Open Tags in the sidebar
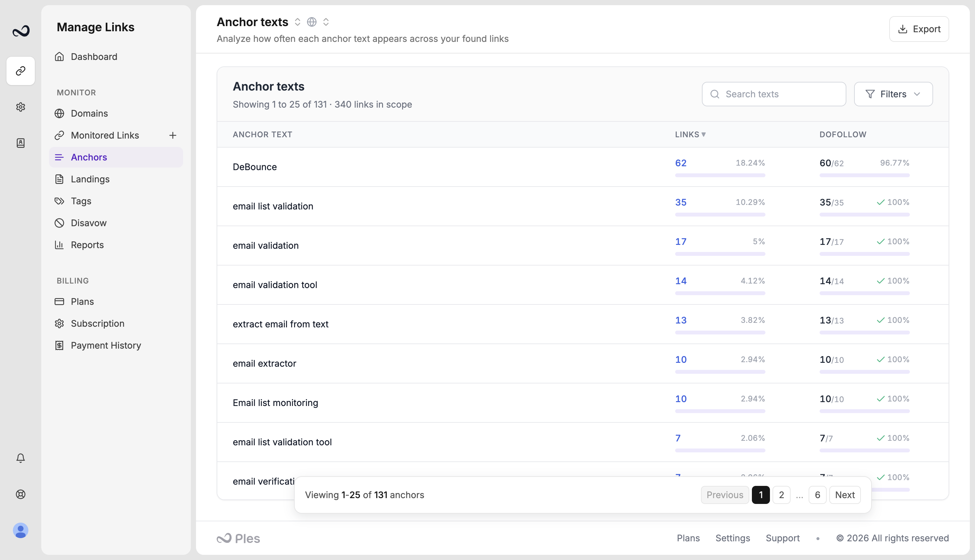Screen dimensions: 975x560 coord(116,201)
